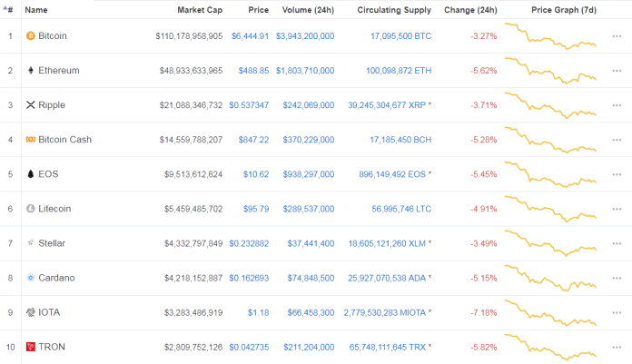The image size is (632, 364).
Task: Open the Litecoin name link
Action: click(x=54, y=209)
